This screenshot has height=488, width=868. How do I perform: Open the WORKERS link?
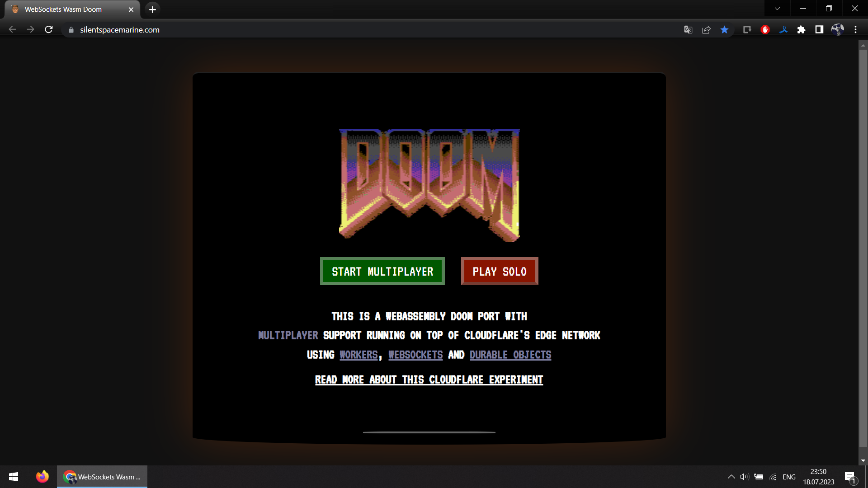[359, 355]
